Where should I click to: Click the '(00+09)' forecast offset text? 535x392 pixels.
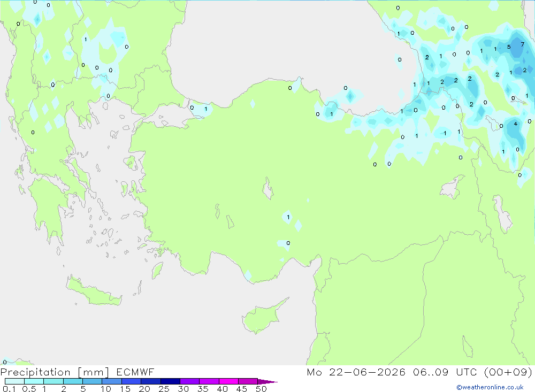point(508,372)
